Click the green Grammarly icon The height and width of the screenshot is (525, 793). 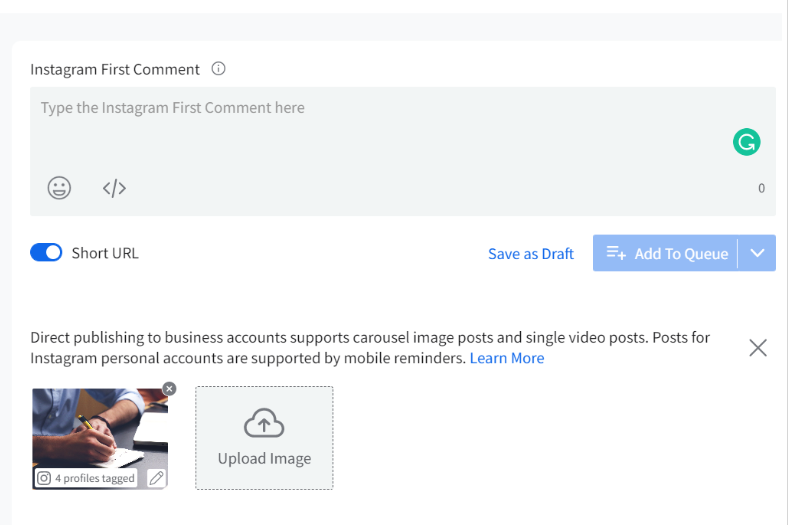tap(746, 142)
